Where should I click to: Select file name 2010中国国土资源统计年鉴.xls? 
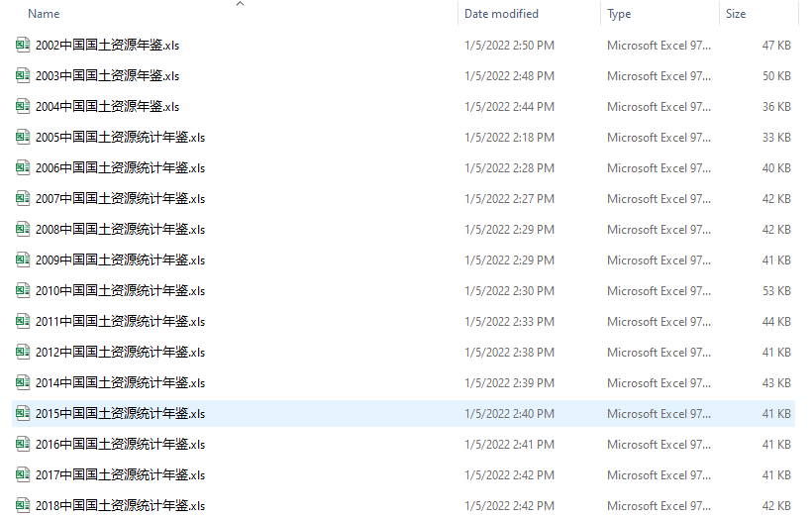tap(120, 290)
